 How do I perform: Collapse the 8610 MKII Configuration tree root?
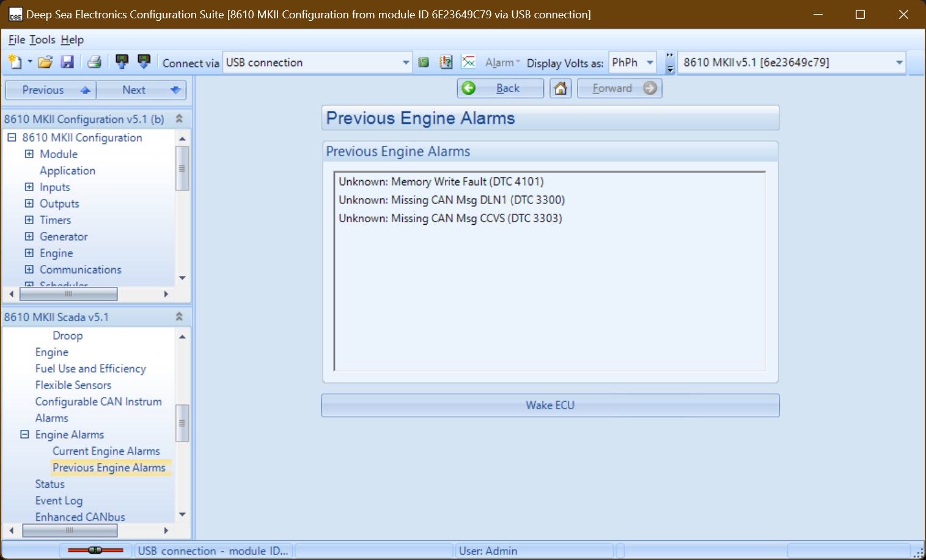[12, 137]
